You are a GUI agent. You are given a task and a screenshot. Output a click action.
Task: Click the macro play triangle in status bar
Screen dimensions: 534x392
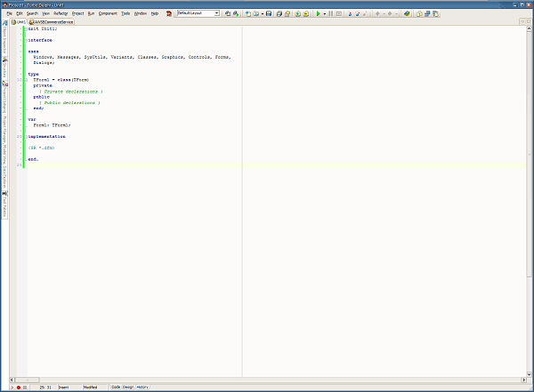click(x=11, y=388)
